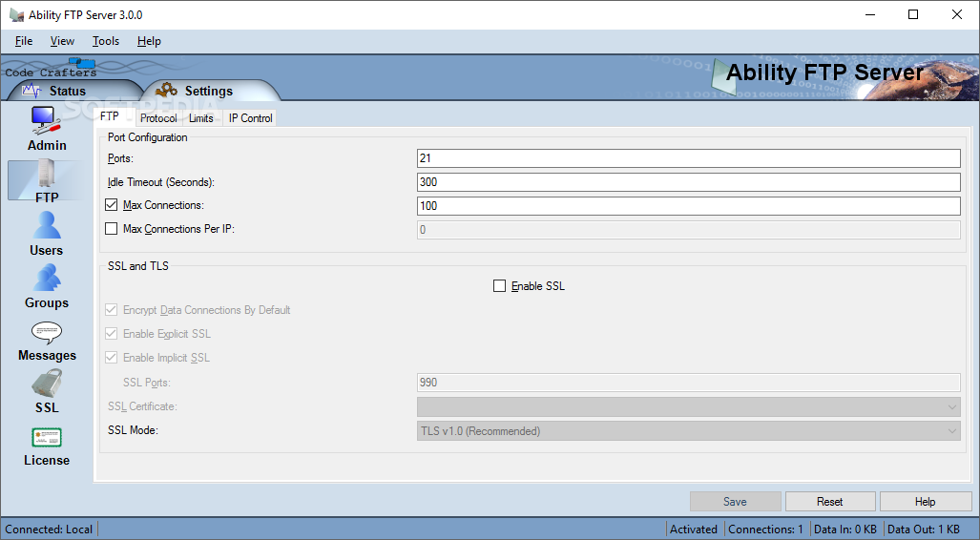Toggle Enable Explicit SSL checkbox
The height and width of the screenshot is (540, 980).
112,333
